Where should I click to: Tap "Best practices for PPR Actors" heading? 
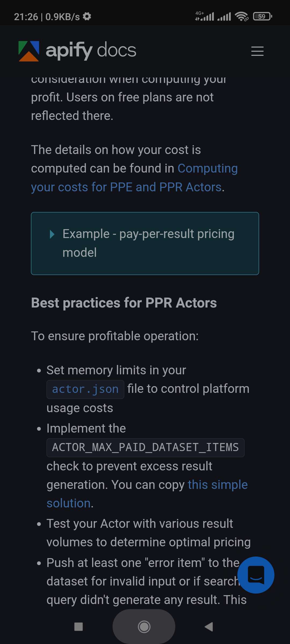124,303
